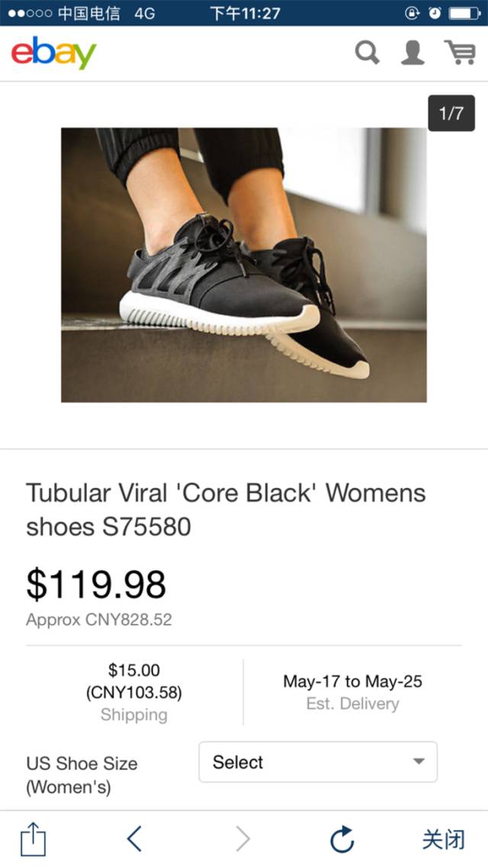Tap the $119.98 price
Image resolution: width=488 pixels, height=868 pixels.
tap(96, 584)
